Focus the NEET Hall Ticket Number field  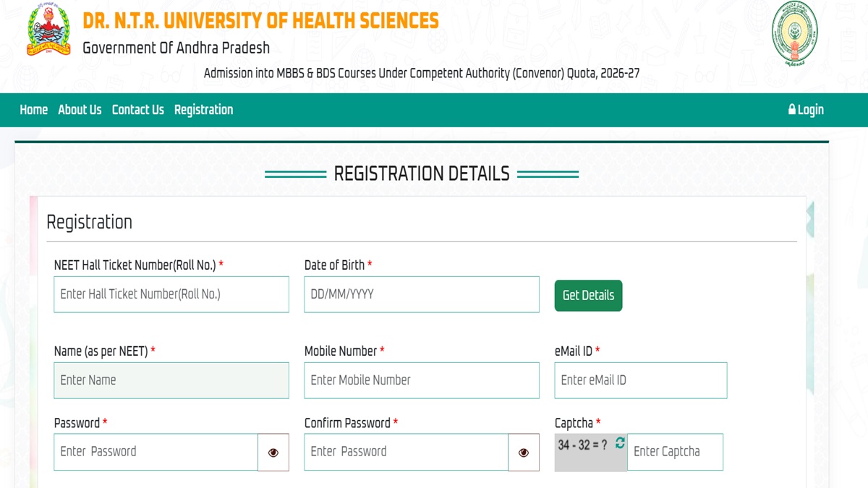[x=171, y=294]
